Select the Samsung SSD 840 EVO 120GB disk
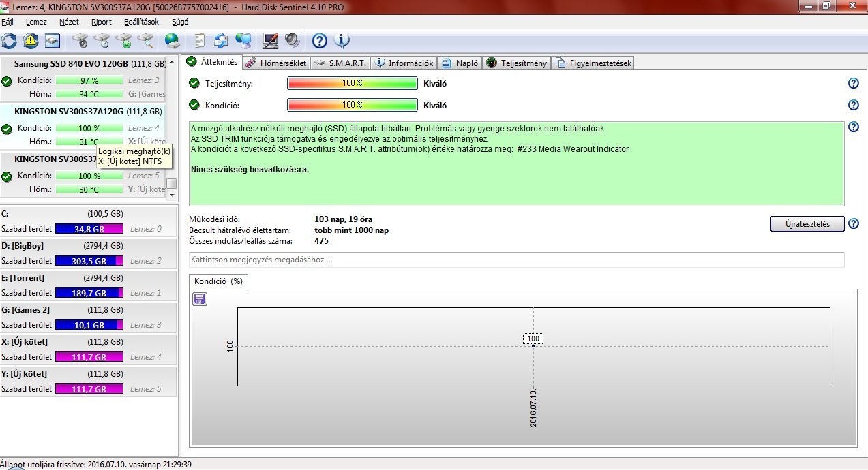Screen dimensions: 868x470 (x=83, y=80)
